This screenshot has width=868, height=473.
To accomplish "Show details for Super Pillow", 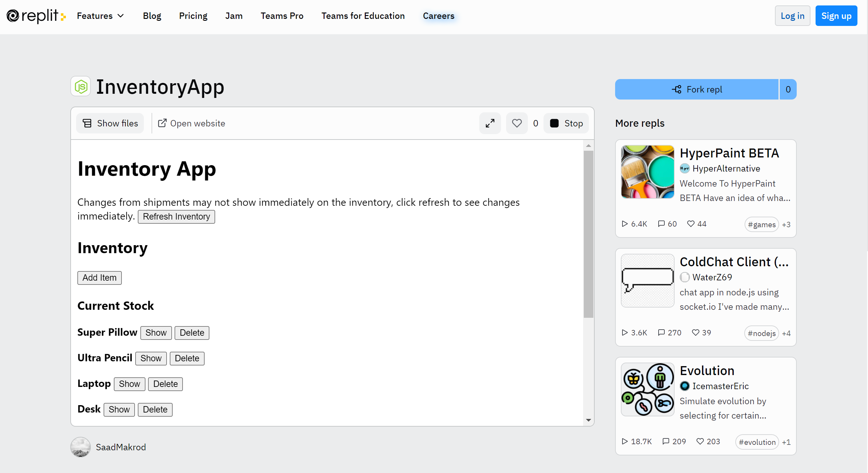I will coord(156,333).
